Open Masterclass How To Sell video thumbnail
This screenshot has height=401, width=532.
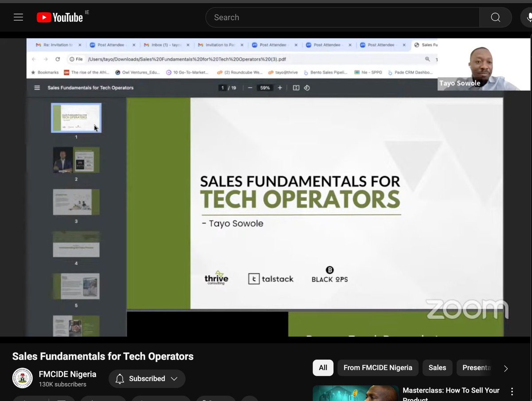click(355, 393)
